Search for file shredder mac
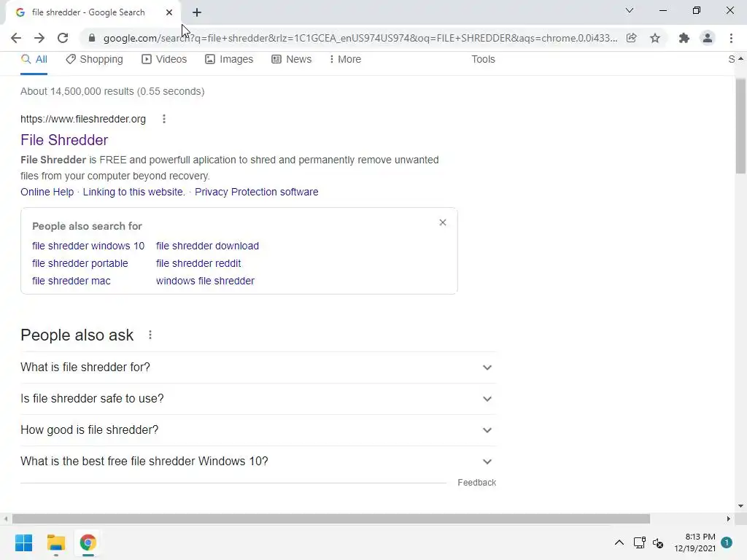 pos(71,281)
